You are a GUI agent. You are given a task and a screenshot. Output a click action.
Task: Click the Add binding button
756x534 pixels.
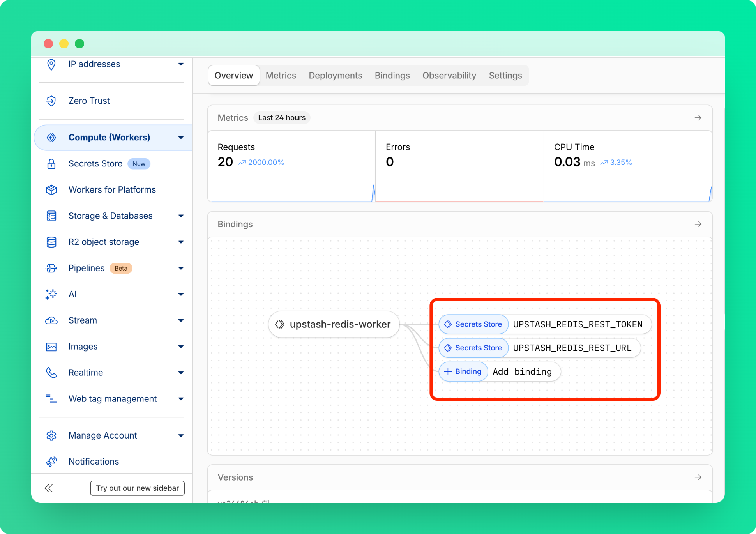[x=500, y=371]
